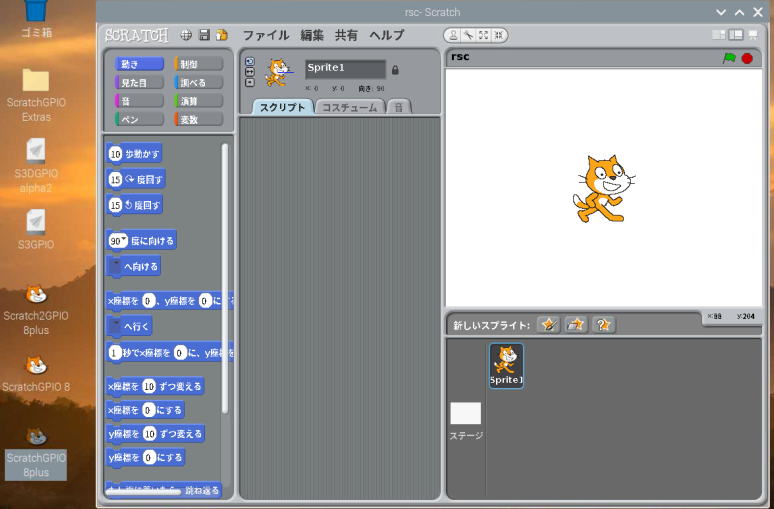Get a surprise sprite with the question-mark icon
The image size is (774, 509).
pos(603,325)
